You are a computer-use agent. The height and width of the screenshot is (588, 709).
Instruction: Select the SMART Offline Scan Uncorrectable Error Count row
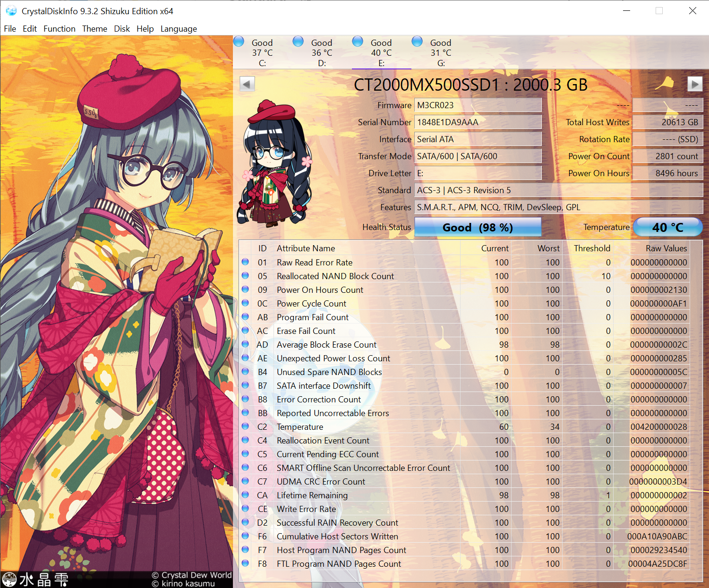pos(464,468)
